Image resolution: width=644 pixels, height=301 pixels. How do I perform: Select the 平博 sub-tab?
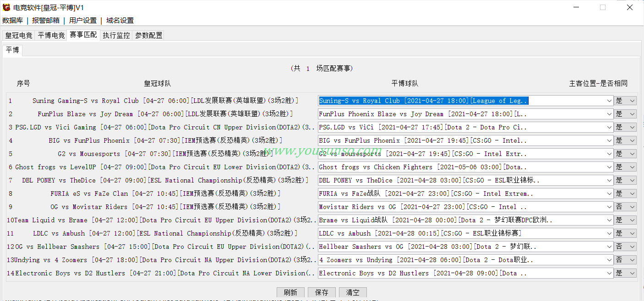12,50
